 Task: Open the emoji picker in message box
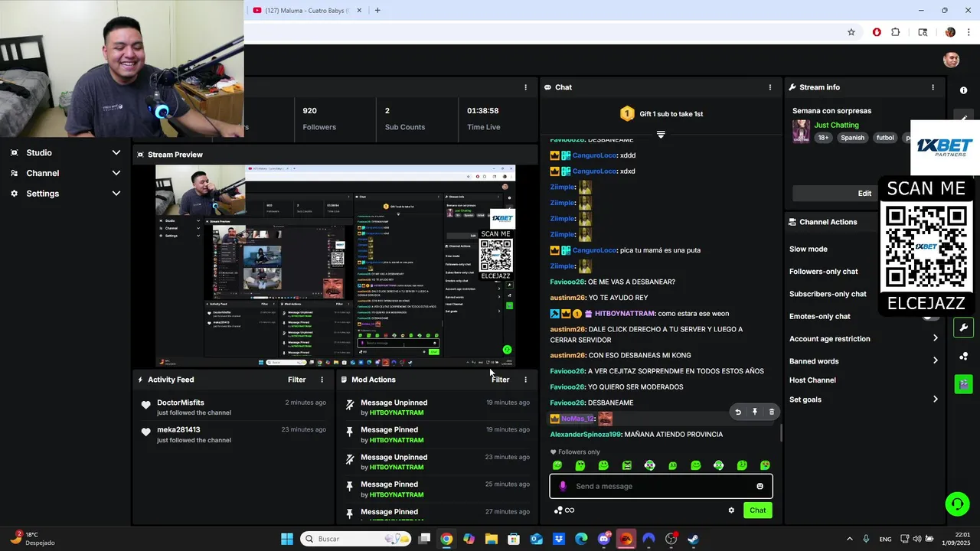pos(759,486)
